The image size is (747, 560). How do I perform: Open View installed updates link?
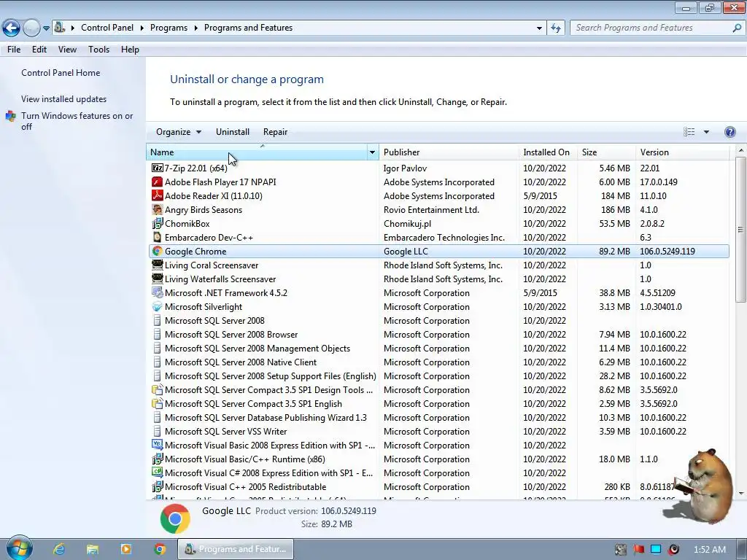point(64,99)
